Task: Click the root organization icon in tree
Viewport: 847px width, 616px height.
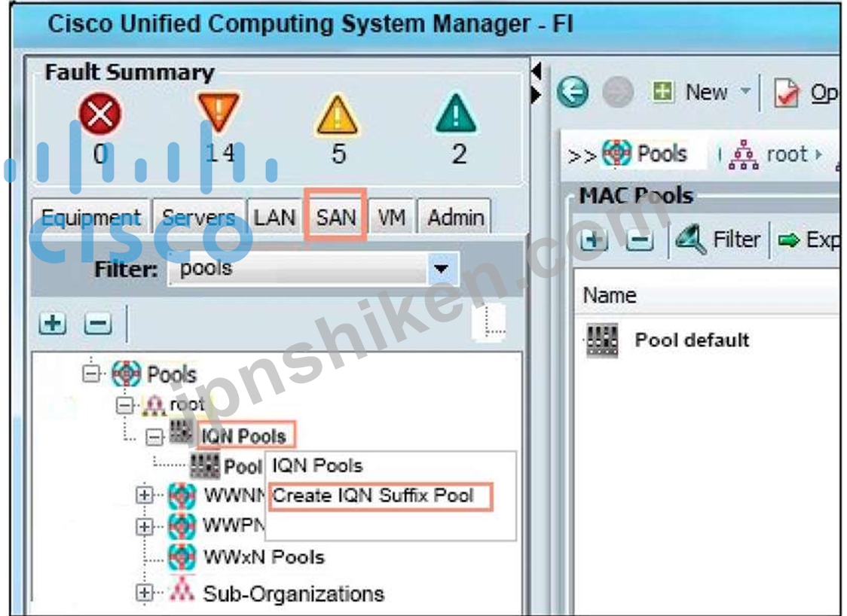Action: click(154, 405)
